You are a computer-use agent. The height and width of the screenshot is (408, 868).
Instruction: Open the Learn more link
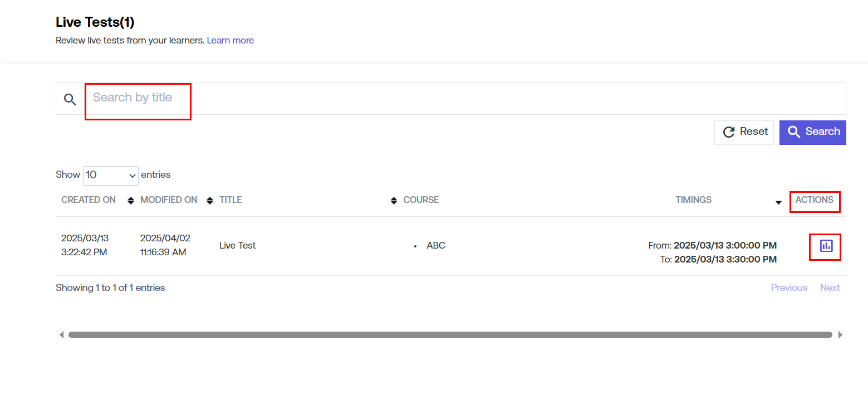click(x=230, y=41)
